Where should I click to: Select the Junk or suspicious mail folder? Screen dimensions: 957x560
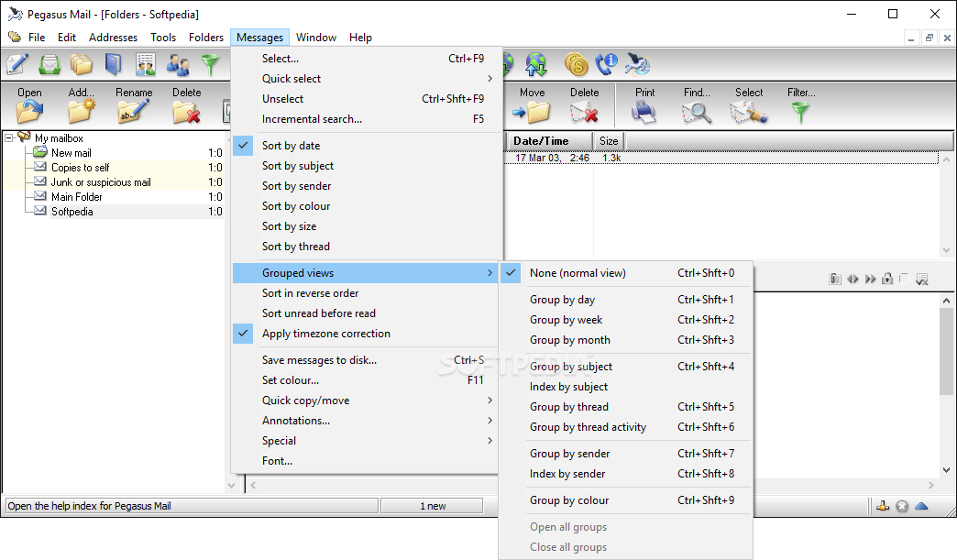[114, 181]
